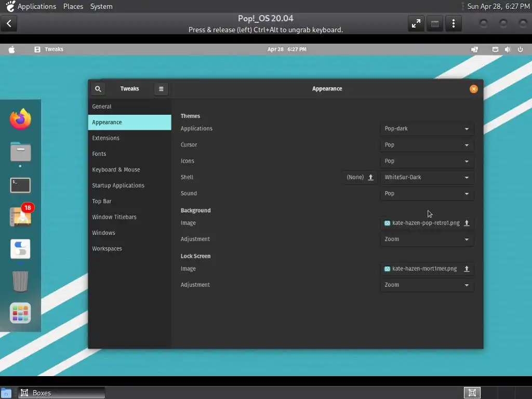Viewport: 532px width, 399px height.
Task: Click the GNOME foot logo icon
Action: [x=10, y=6]
